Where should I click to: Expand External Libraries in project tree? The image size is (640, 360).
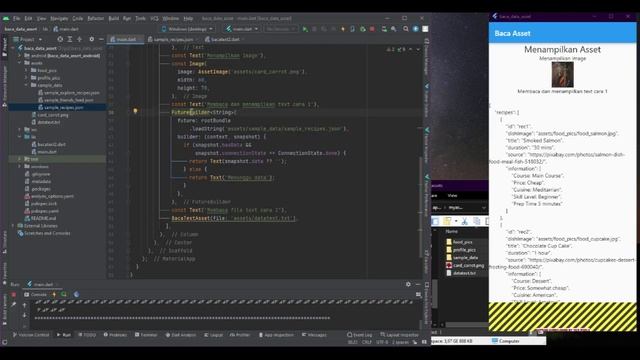(13, 226)
